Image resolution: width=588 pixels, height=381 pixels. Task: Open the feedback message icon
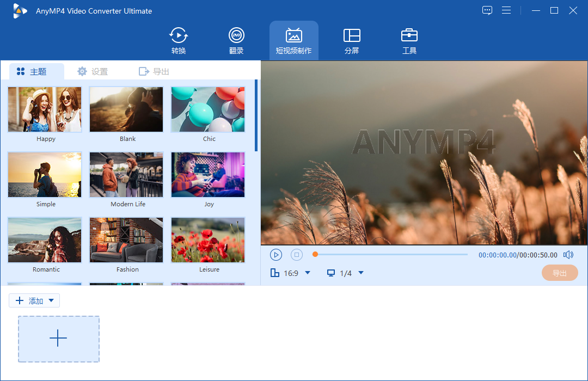487,10
